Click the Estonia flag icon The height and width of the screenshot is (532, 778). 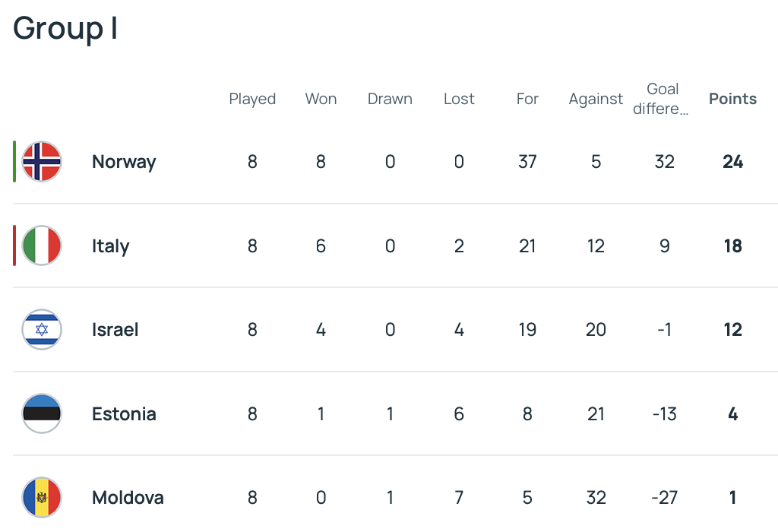(42, 414)
